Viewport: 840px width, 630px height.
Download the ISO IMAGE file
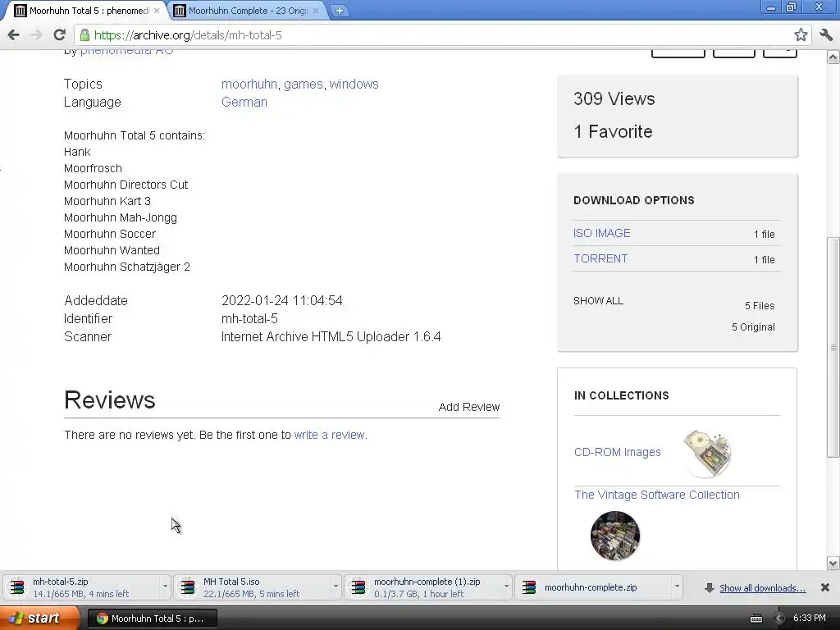coord(601,233)
